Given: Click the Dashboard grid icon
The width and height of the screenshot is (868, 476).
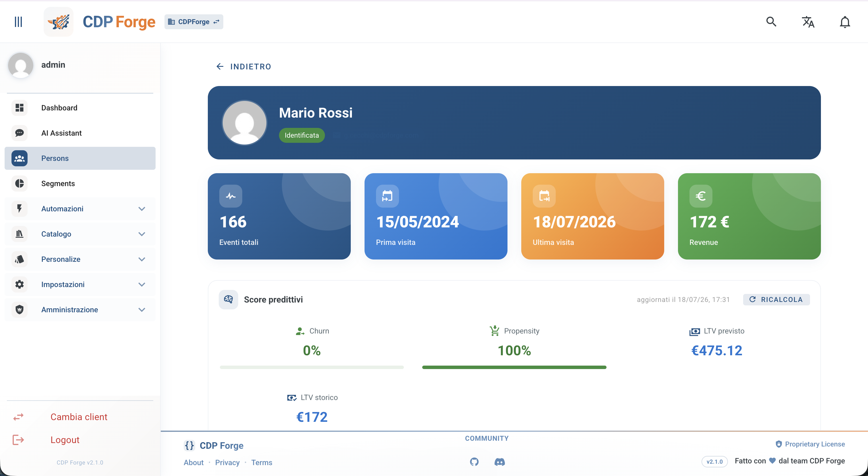Looking at the screenshot, I should pyautogui.click(x=20, y=108).
